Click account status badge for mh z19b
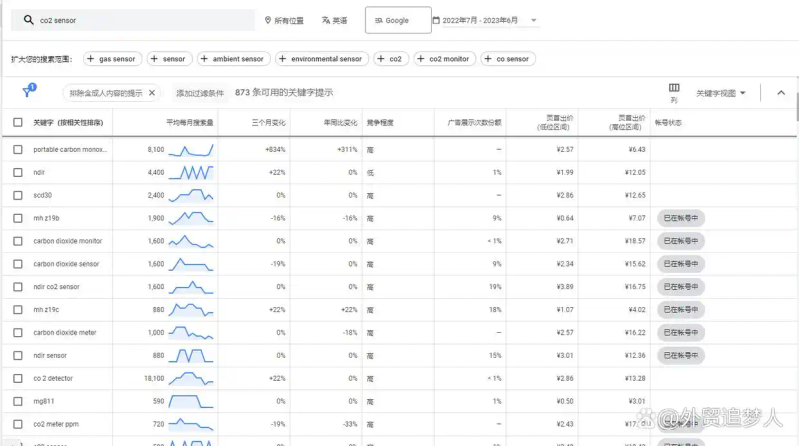The width and height of the screenshot is (799, 446). point(681,218)
